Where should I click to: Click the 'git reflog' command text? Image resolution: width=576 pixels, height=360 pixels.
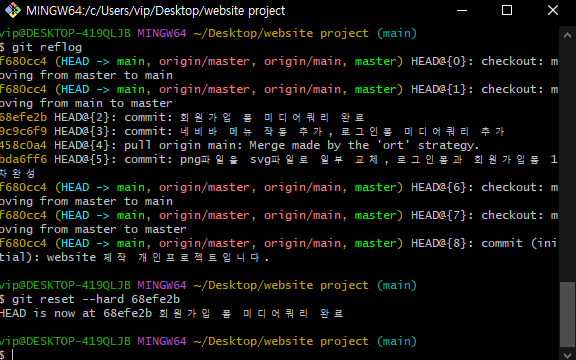point(47,47)
